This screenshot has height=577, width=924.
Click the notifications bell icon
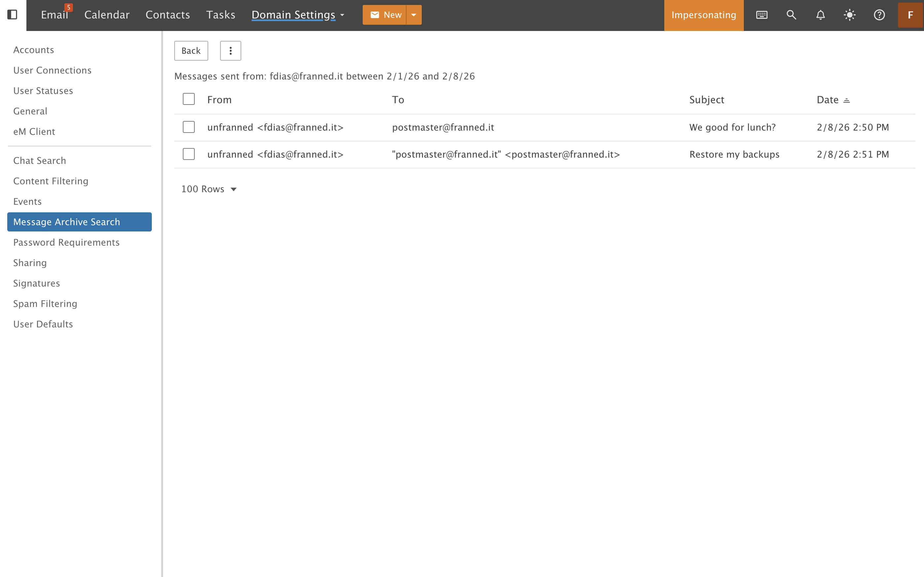(820, 15)
